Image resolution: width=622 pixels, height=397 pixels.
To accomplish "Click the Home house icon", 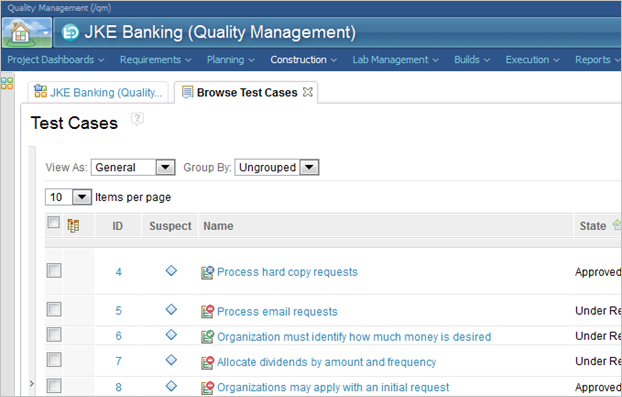I will click(x=21, y=32).
